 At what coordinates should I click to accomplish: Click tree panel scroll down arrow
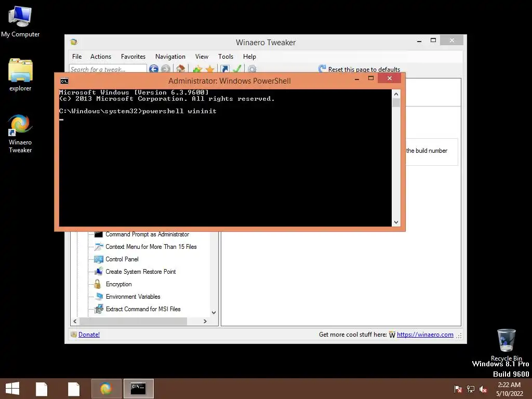click(x=214, y=313)
